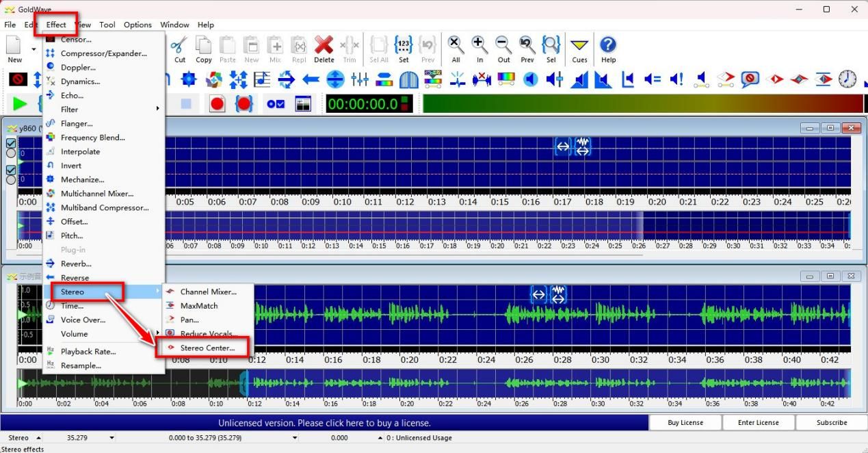Image resolution: width=868 pixels, height=453 pixels.
Task: Click the Help question mark icon
Action: 607,49
